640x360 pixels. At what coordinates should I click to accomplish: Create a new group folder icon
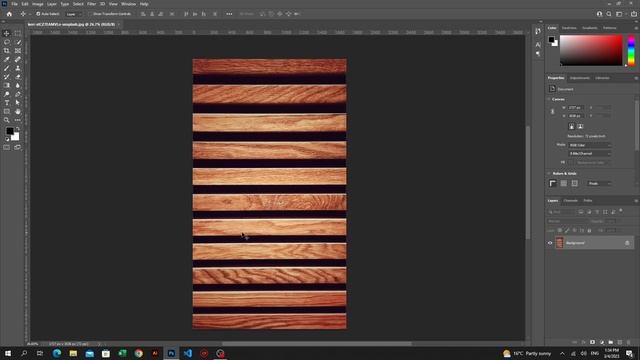611,342
